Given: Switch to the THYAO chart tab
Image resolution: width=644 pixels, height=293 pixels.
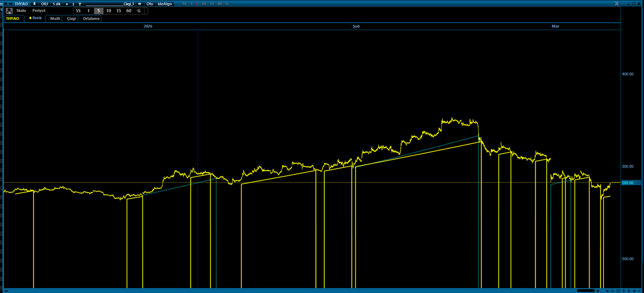Looking at the screenshot, I should [15, 18].
